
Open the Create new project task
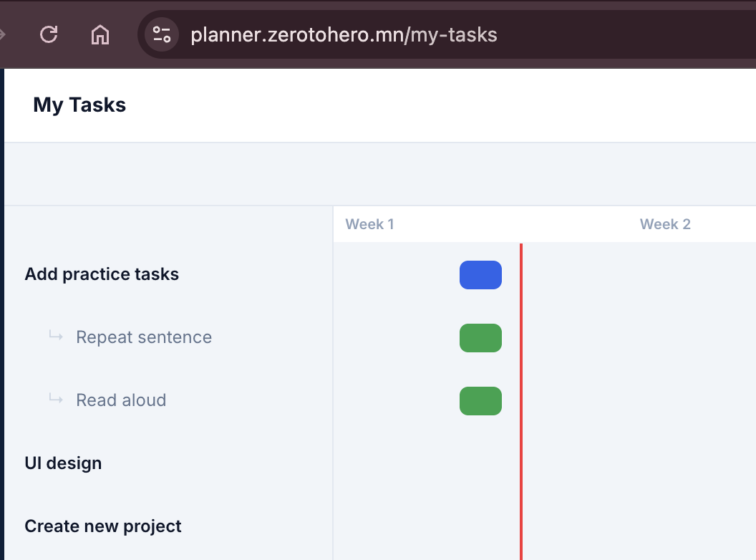tap(102, 526)
